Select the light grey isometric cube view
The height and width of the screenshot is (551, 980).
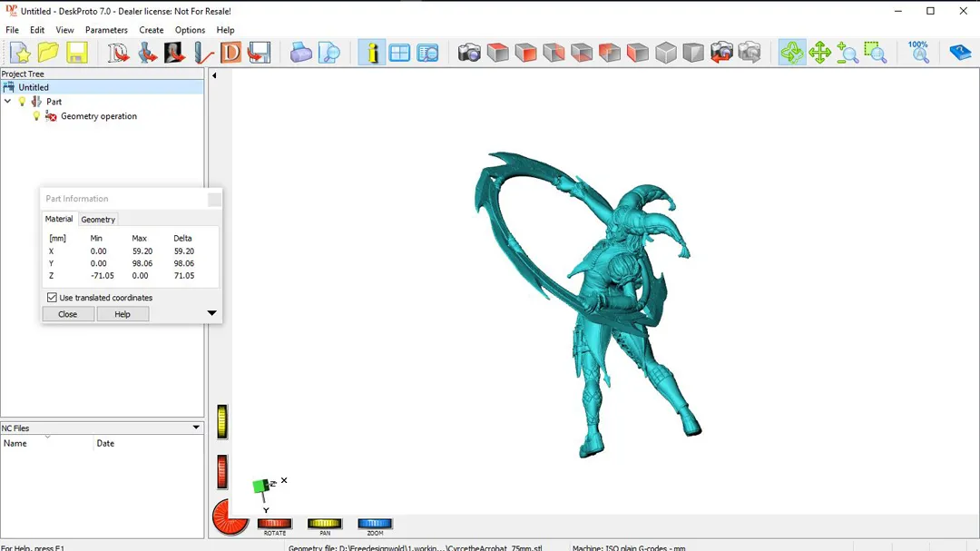coord(666,54)
